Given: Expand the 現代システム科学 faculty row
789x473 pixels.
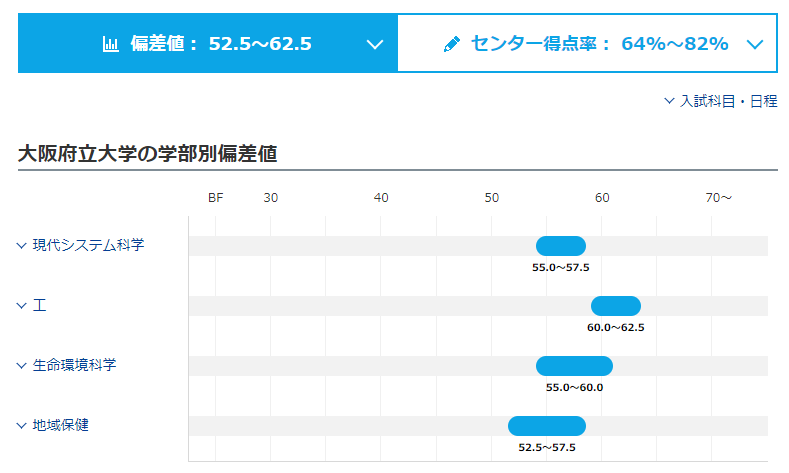Looking at the screenshot, I should (21, 246).
